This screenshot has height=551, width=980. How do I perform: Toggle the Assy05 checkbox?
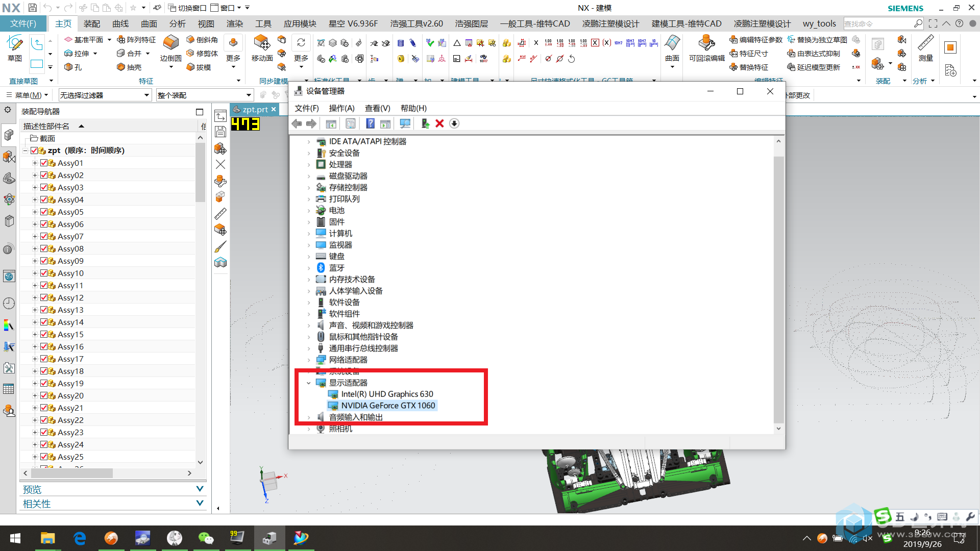click(44, 212)
